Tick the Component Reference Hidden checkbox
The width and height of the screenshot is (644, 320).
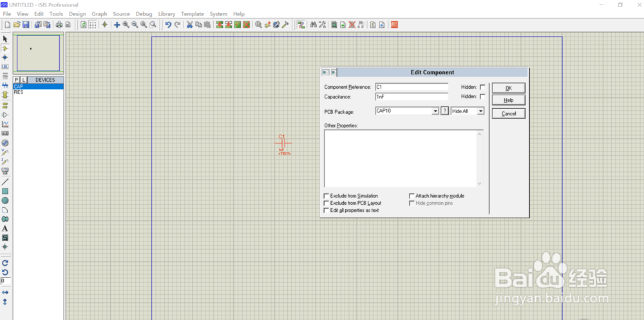coord(482,87)
